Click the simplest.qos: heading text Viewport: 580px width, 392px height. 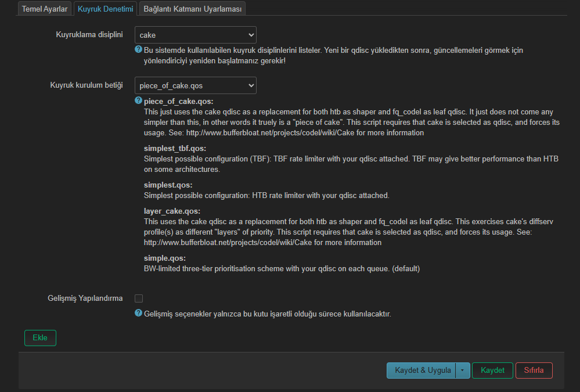[168, 185]
